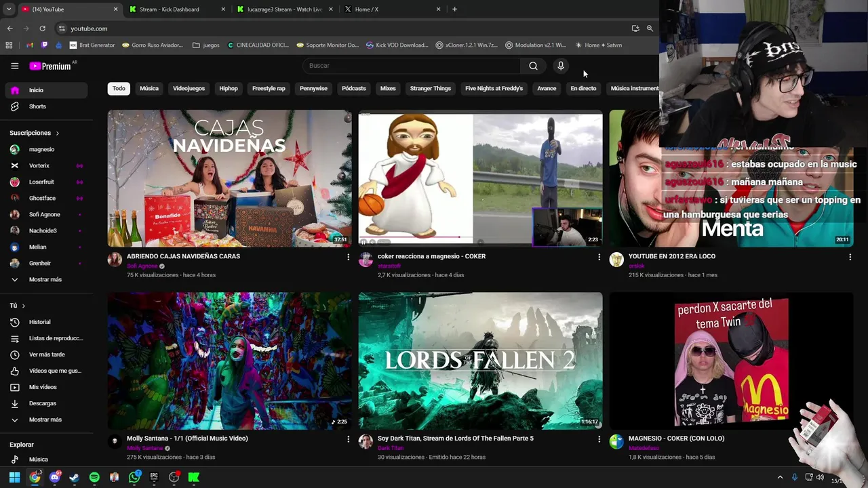Expand subscriptions with the first Mostrar más

46,279
